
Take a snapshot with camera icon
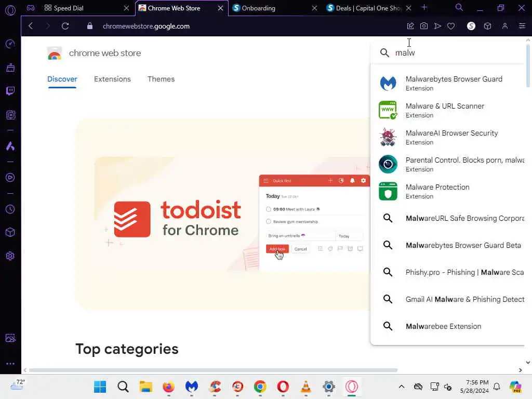point(424,26)
